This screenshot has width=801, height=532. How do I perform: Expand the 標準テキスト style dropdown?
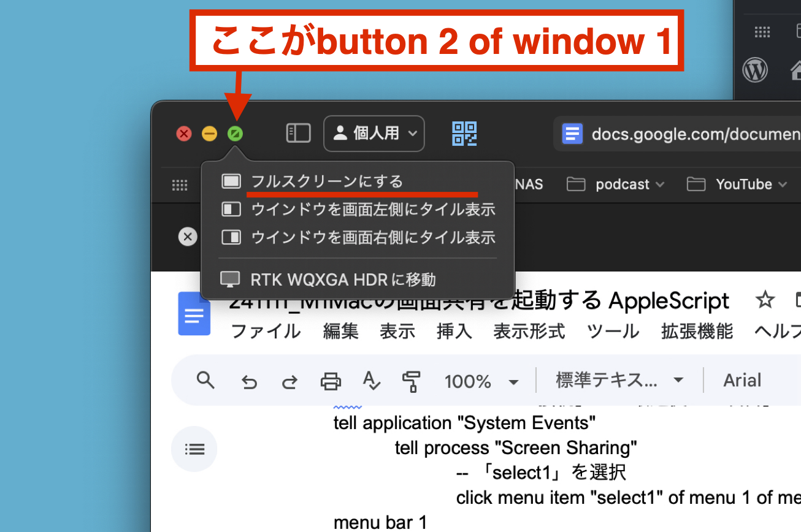coord(619,381)
